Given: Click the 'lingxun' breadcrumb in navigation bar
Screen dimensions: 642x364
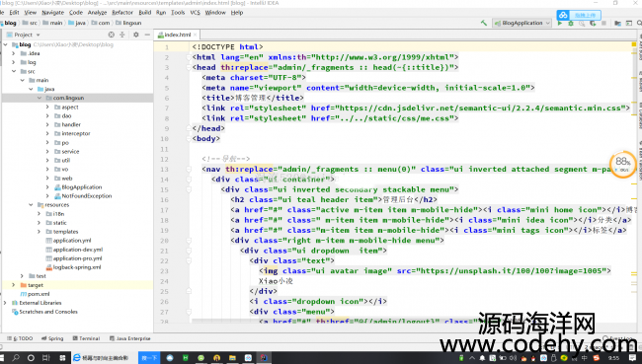Looking at the screenshot, I should (x=131, y=23).
